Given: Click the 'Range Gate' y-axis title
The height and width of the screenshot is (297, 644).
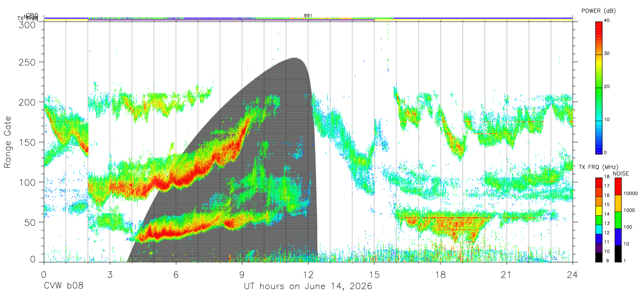Looking at the screenshot, I should tap(8, 142).
